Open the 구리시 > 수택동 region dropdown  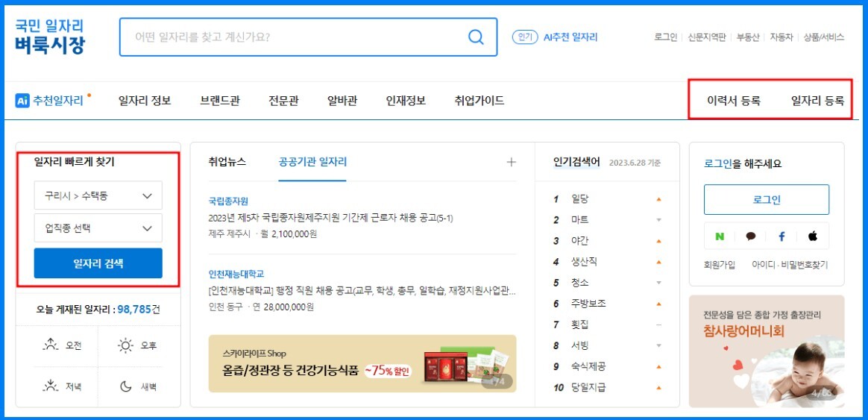coord(98,195)
